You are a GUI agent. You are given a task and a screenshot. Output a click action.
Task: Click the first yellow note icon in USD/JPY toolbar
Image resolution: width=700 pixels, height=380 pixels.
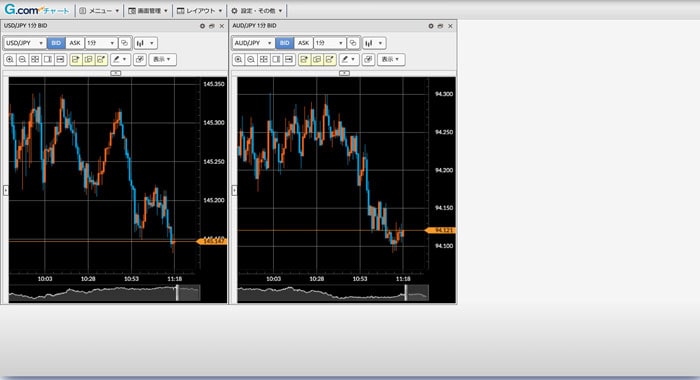tap(76, 59)
